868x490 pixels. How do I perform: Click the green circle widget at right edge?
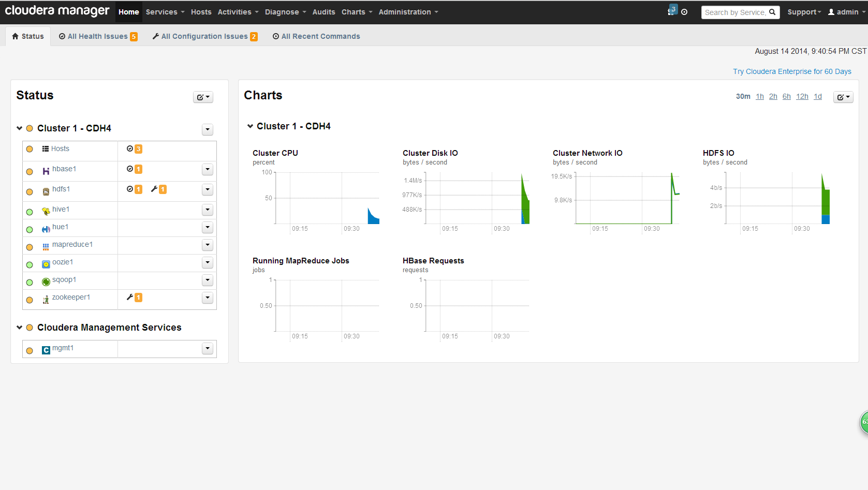click(x=864, y=422)
